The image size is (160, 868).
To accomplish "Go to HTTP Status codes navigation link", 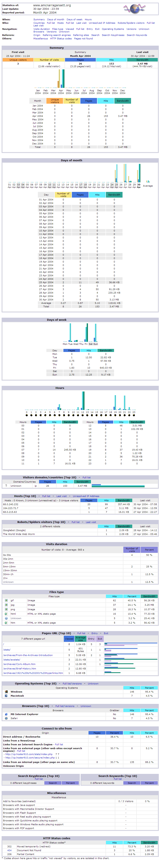I will pos(61,38).
